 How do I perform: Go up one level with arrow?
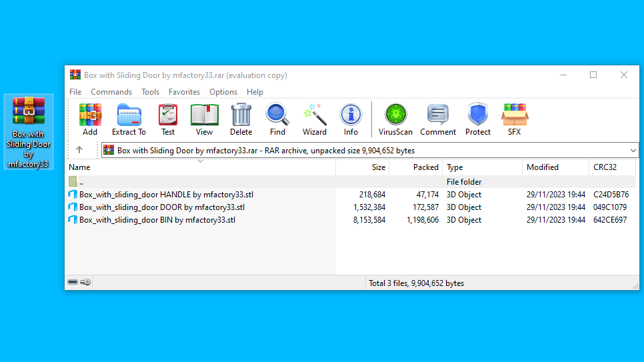click(x=79, y=150)
